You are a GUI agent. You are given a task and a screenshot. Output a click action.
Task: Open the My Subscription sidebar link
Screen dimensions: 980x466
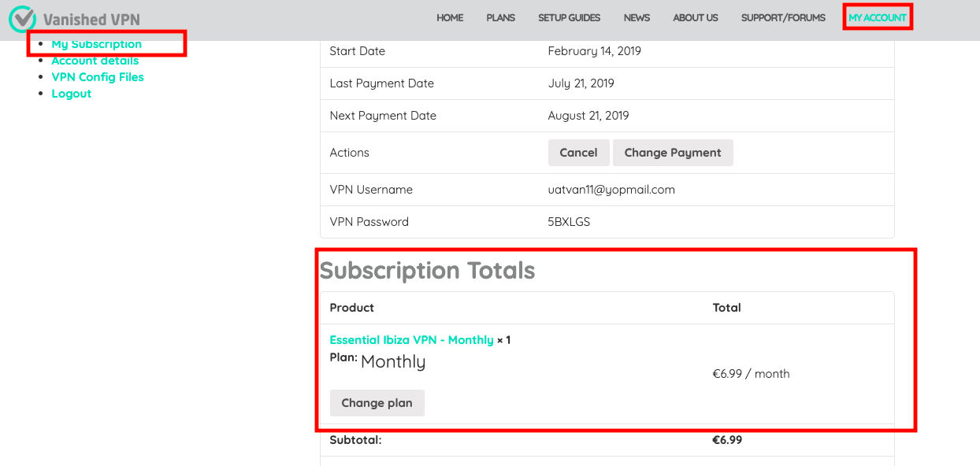(97, 44)
